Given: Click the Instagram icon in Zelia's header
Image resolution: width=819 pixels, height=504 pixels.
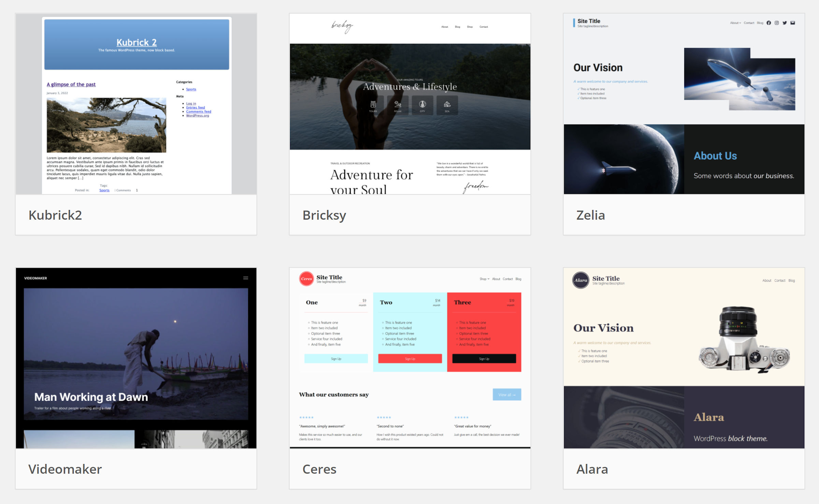Looking at the screenshot, I should tap(777, 23).
